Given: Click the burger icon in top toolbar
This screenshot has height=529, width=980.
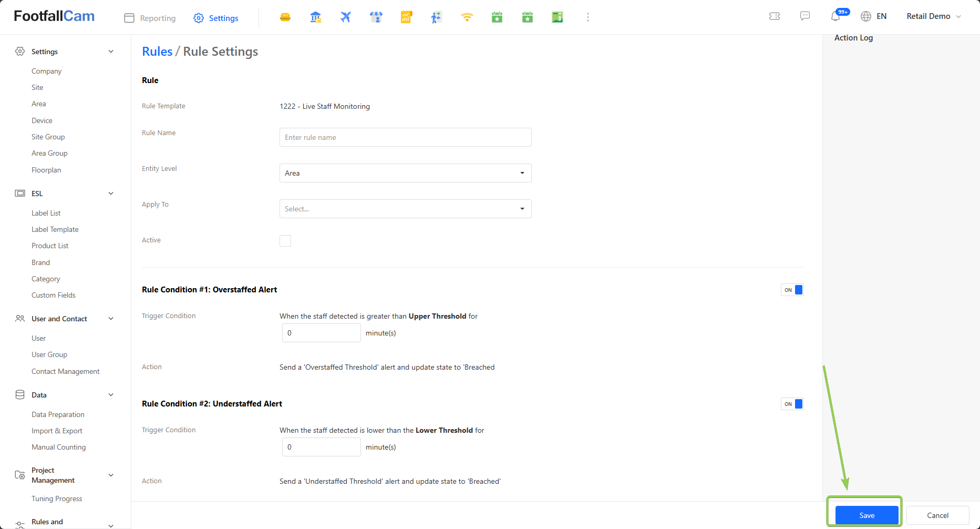Looking at the screenshot, I should point(285,17).
